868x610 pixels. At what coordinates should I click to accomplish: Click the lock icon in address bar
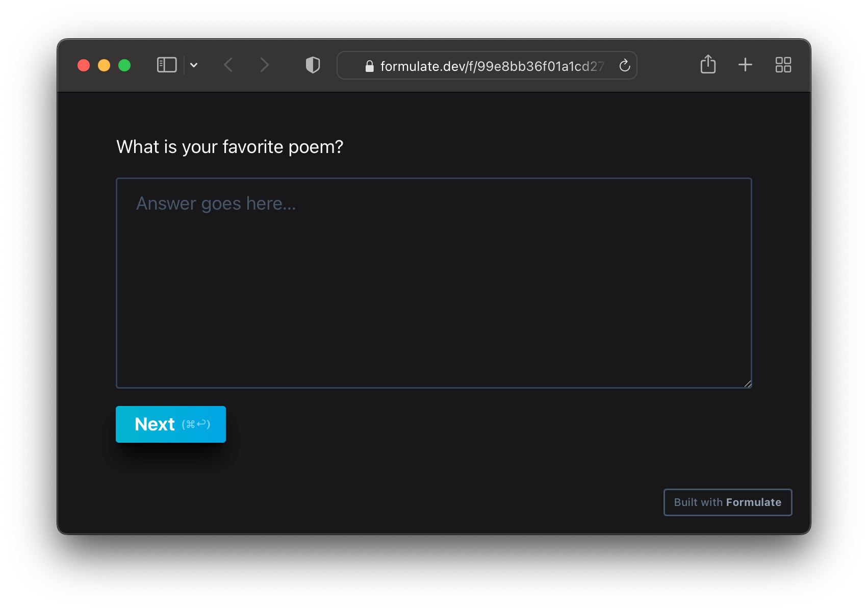point(370,66)
